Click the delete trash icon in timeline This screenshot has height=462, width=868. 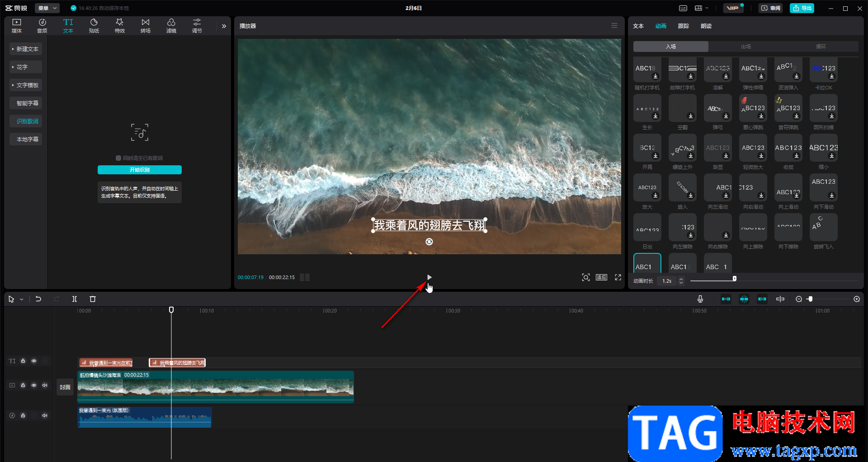(93, 299)
